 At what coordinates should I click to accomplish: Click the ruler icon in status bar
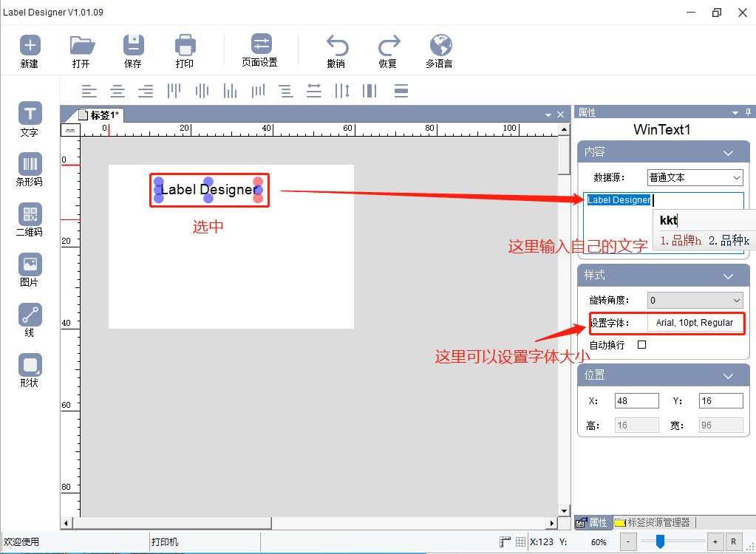[x=505, y=542]
